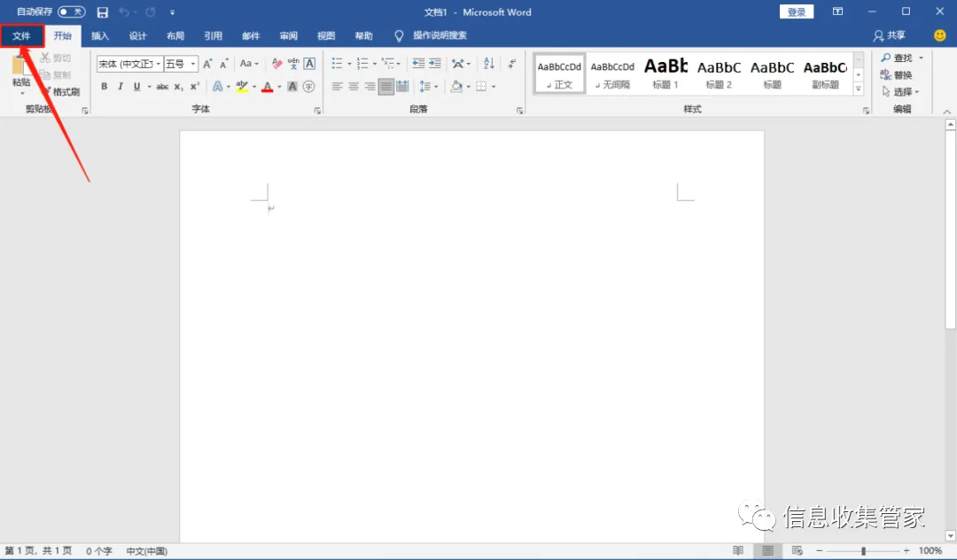The image size is (957, 560).
Task: Click the Shading paint bucket icon
Action: [456, 87]
